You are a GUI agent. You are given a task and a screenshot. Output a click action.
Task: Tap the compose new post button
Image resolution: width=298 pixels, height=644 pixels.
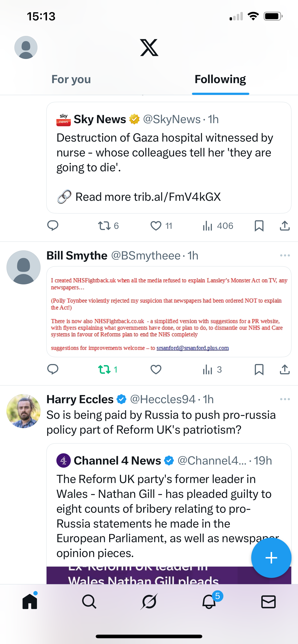tap(271, 558)
